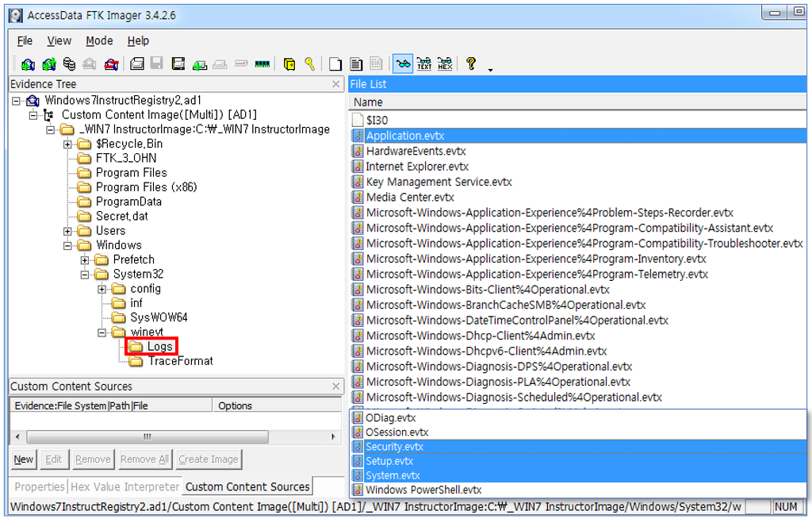The height and width of the screenshot is (519, 812).
Task: Select HardwareEvents.evtx file
Action: click(416, 152)
